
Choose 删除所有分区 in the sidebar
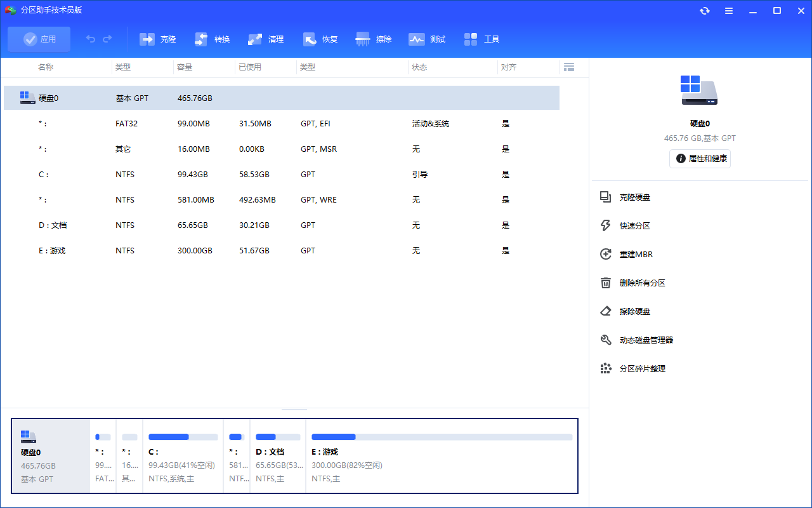[641, 283]
